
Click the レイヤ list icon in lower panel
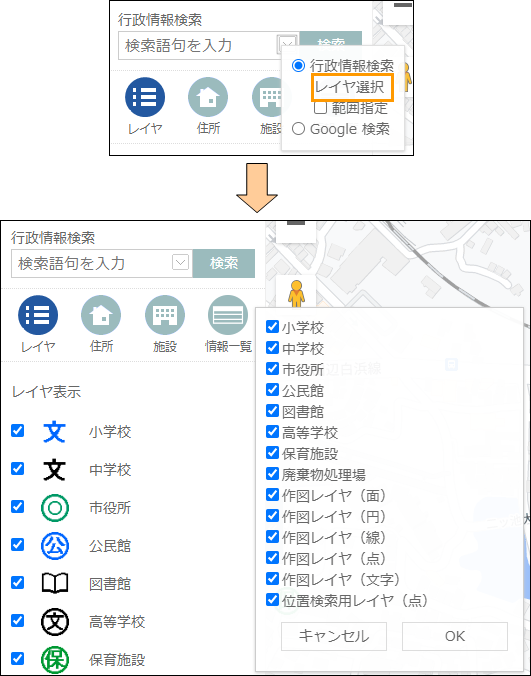coord(38,315)
